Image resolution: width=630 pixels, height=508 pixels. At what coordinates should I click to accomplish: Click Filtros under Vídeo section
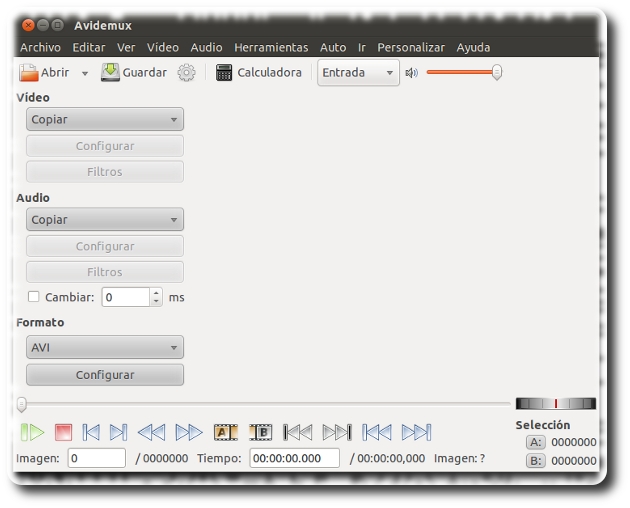pyautogui.click(x=105, y=172)
